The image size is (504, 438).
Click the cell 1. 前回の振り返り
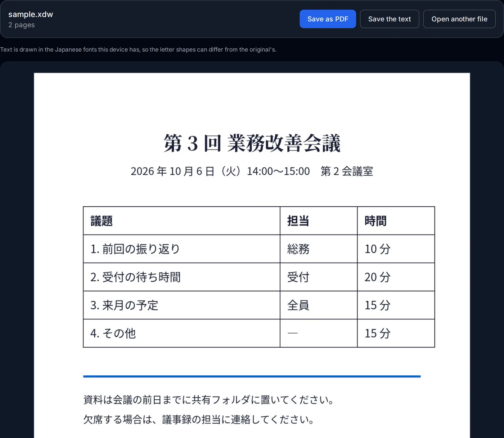[181, 249]
